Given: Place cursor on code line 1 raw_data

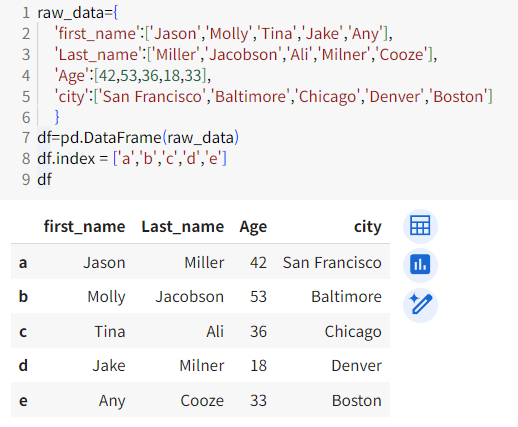Looking at the screenshot, I should click(x=77, y=13).
